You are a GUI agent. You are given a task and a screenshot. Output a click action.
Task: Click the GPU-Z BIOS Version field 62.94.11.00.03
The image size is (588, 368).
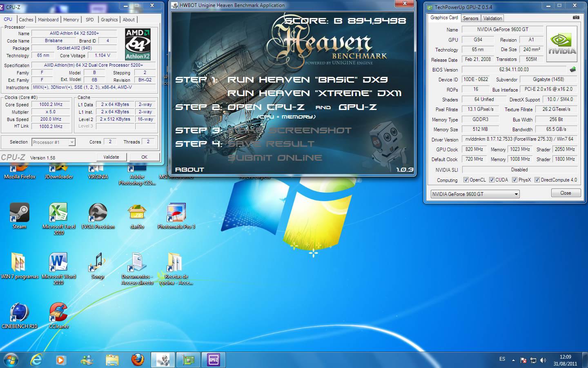tap(514, 70)
